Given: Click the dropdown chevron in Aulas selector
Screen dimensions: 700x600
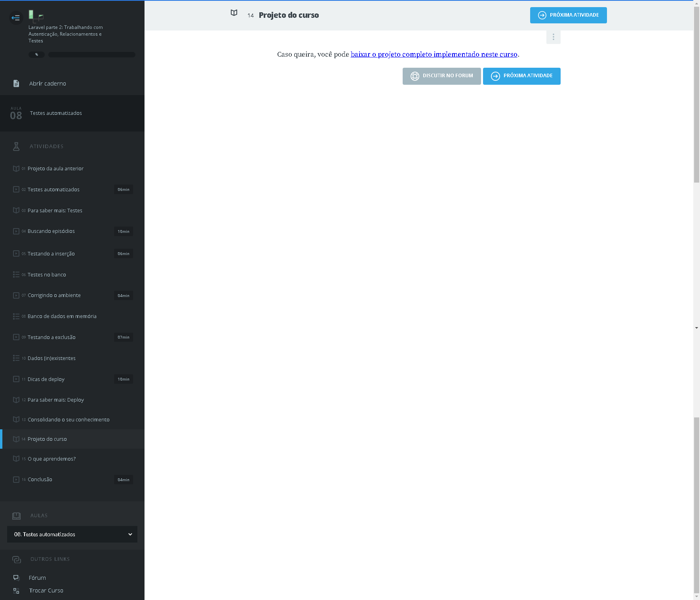Looking at the screenshot, I should click(130, 534).
